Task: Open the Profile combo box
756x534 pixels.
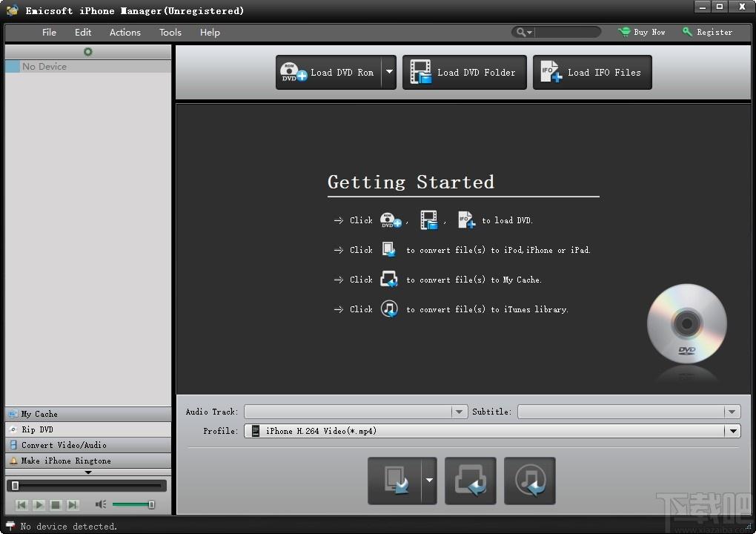Action: coord(492,431)
